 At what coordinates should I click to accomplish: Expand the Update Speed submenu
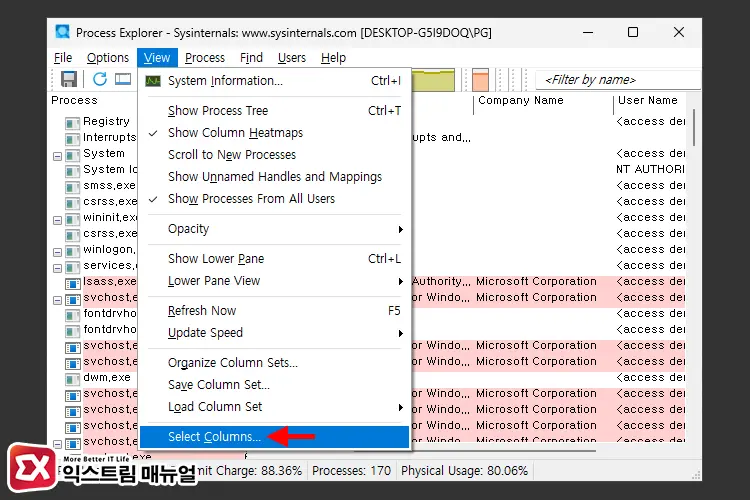275,333
